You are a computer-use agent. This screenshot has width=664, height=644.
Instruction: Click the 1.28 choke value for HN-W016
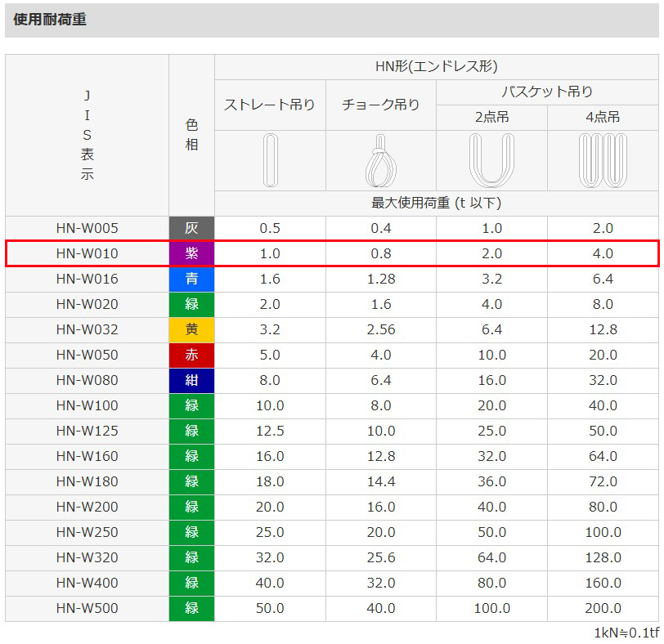[380, 280]
